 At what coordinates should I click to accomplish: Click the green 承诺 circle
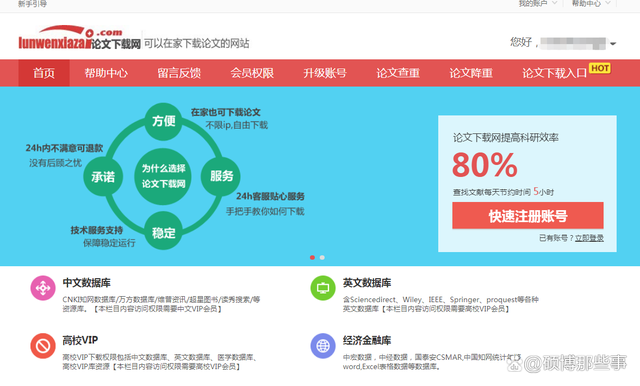coord(103,177)
